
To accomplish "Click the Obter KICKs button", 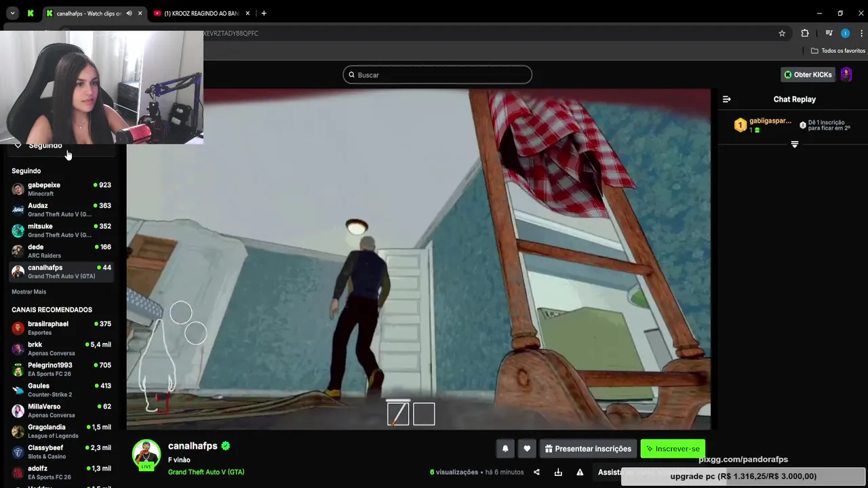I will pyautogui.click(x=808, y=75).
